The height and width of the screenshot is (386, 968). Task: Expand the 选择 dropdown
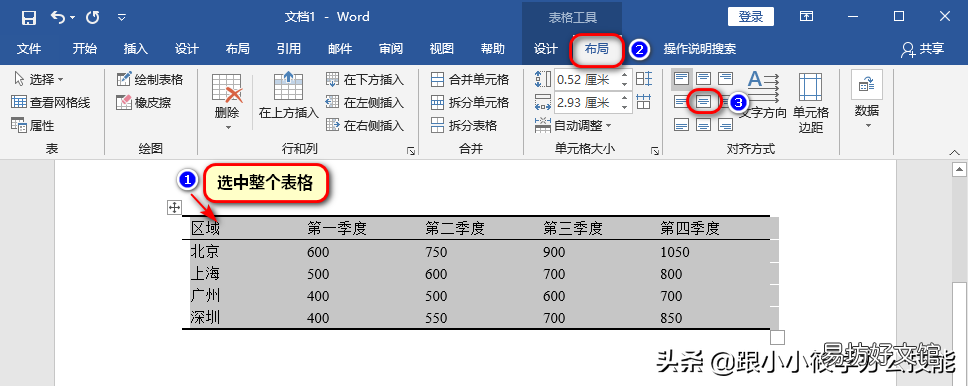point(38,79)
